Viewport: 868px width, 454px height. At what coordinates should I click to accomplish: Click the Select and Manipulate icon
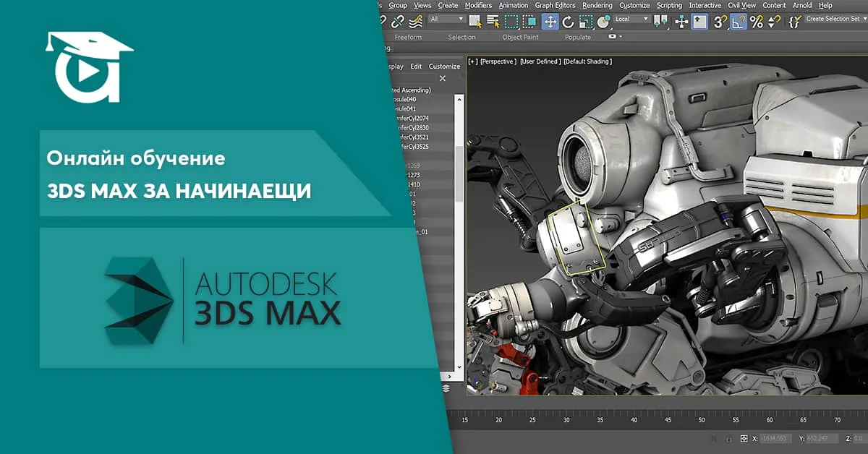click(681, 21)
